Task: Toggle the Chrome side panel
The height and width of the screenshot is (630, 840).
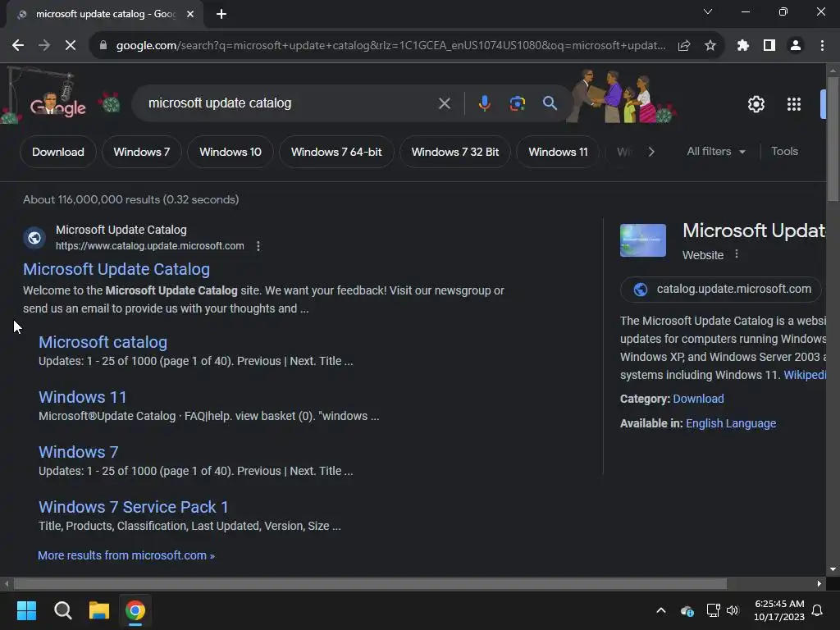Action: point(769,46)
